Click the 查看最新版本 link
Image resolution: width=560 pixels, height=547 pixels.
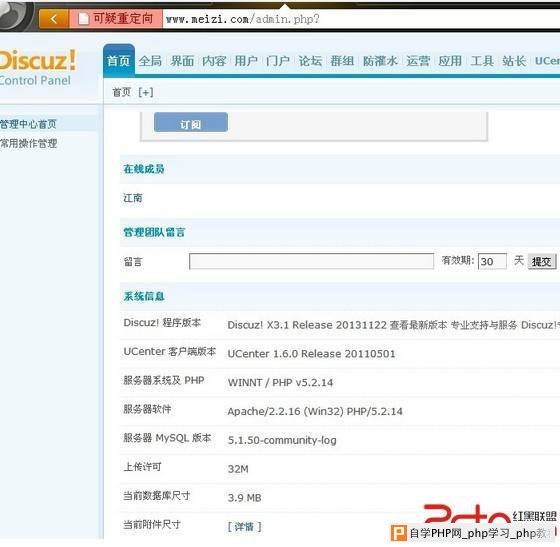419,325
